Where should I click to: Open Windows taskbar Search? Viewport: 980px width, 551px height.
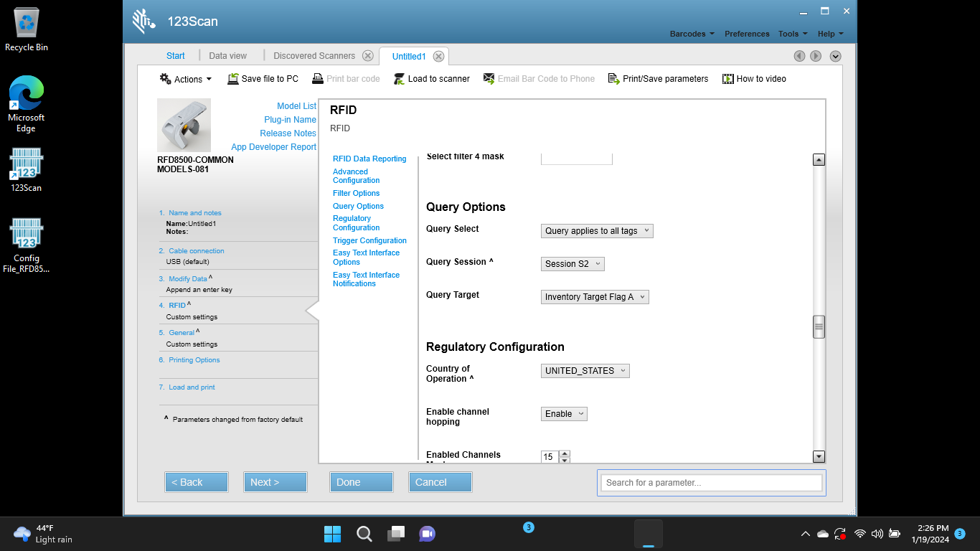[364, 534]
